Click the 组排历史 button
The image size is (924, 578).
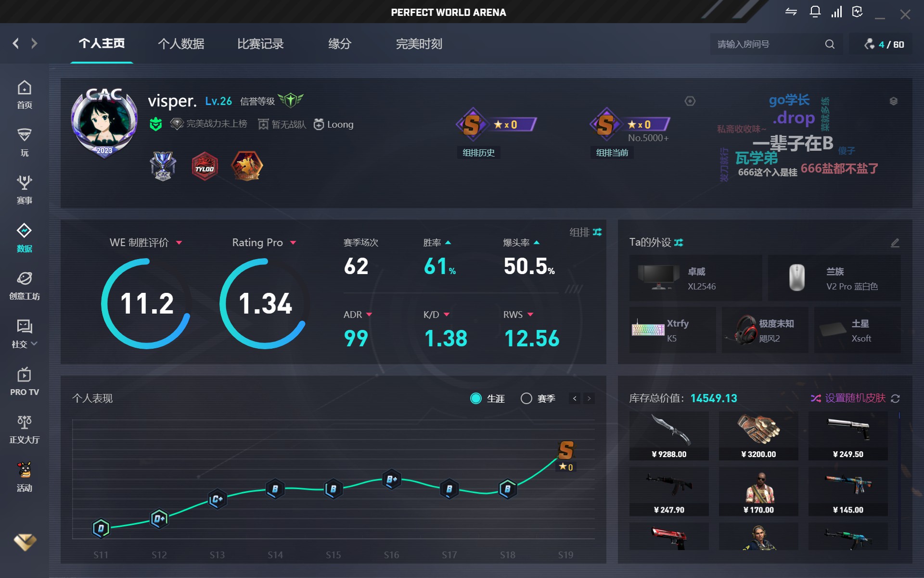tap(478, 153)
